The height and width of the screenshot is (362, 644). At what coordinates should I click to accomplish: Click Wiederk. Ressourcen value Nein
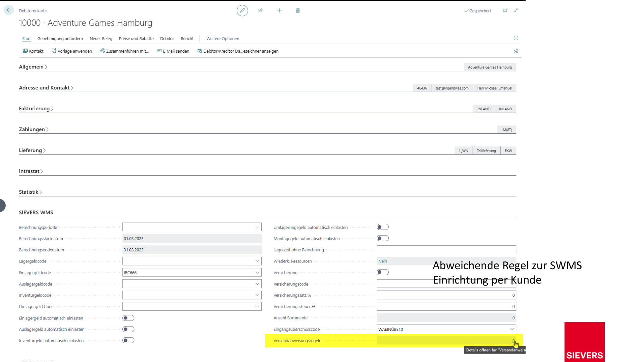pos(446,261)
